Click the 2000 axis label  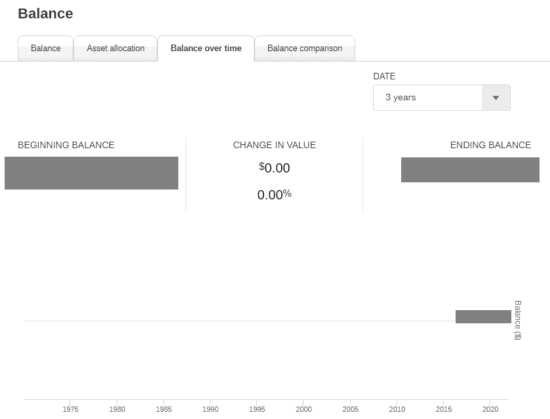coord(303,409)
